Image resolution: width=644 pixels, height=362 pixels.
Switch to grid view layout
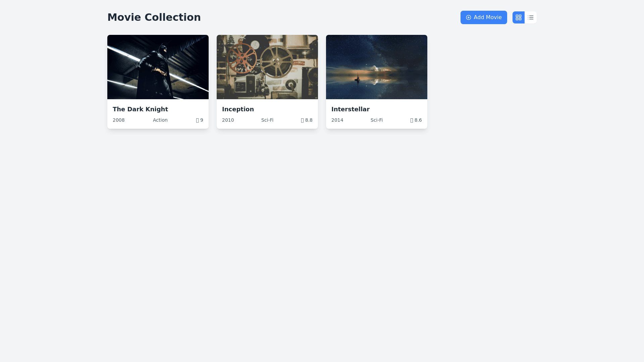[x=518, y=17]
